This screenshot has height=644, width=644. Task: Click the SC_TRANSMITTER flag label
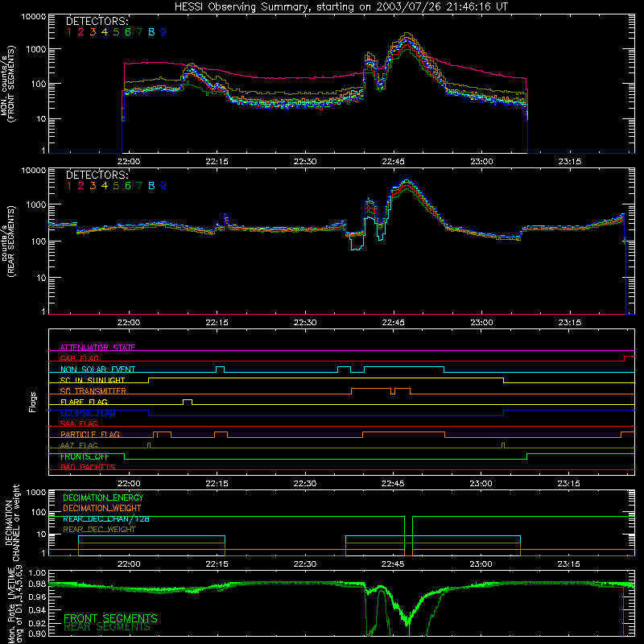[x=93, y=391]
